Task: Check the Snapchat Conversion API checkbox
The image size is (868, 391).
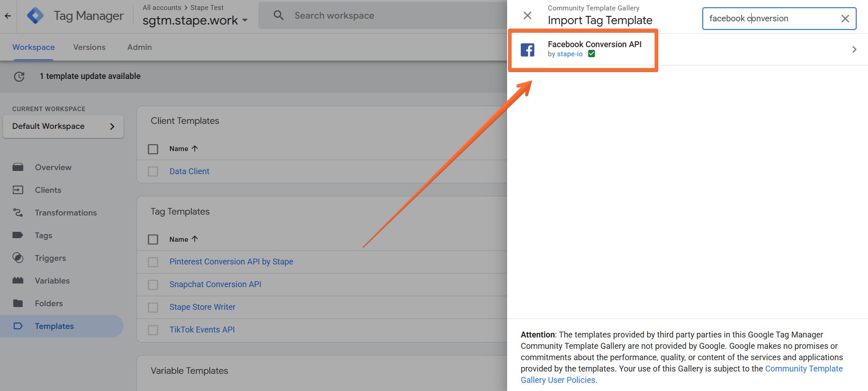Action: (153, 285)
